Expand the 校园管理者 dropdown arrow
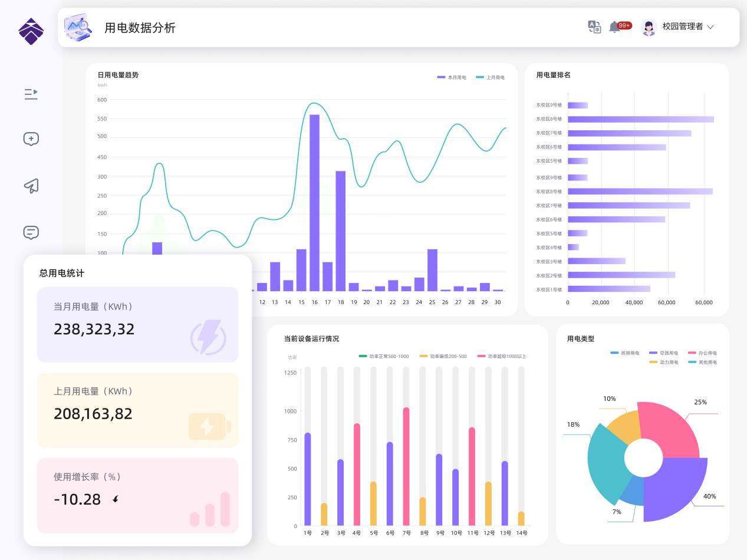 710,27
